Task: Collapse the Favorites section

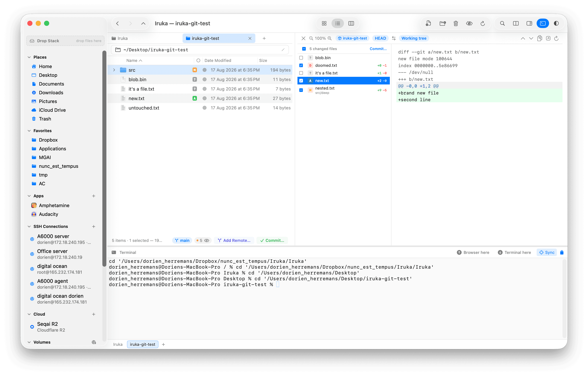Action: click(x=29, y=131)
